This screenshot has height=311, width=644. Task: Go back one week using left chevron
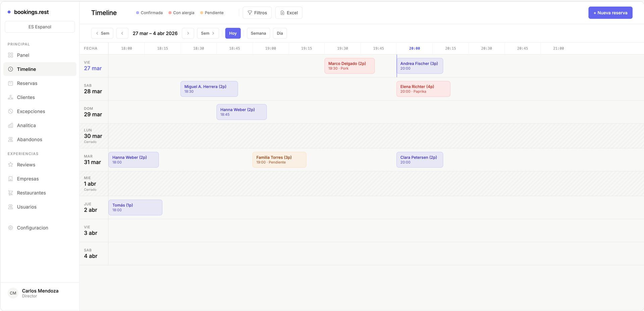coord(122,33)
